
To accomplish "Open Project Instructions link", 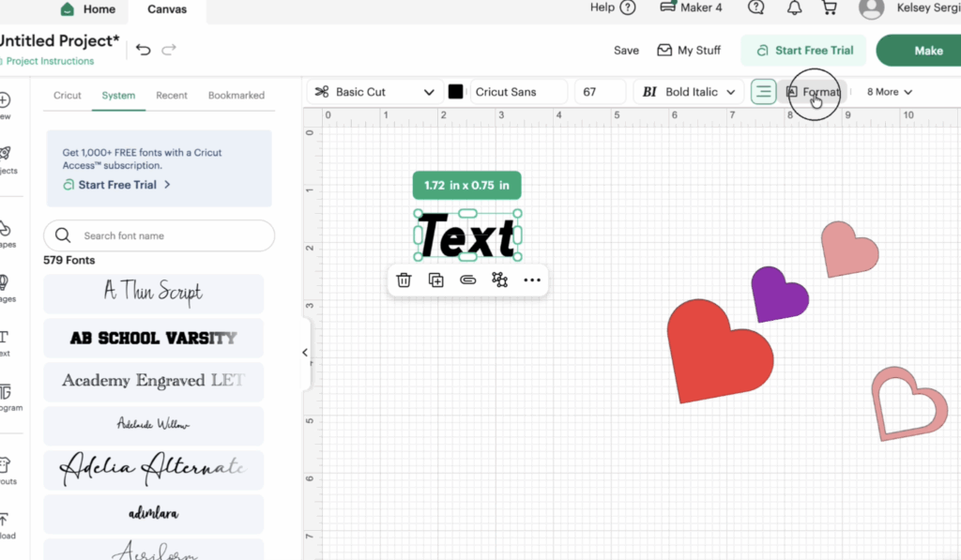I will (x=48, y=61).
